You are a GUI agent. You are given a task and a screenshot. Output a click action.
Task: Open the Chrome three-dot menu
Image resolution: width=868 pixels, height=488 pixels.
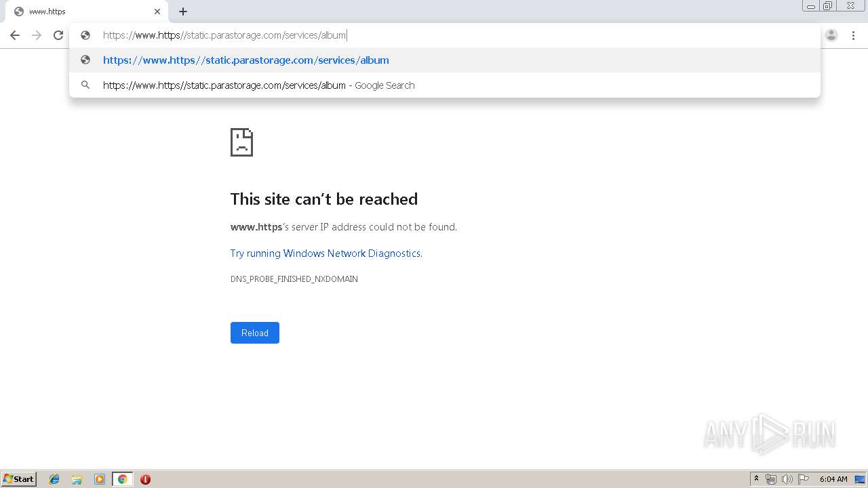point(853,35)
